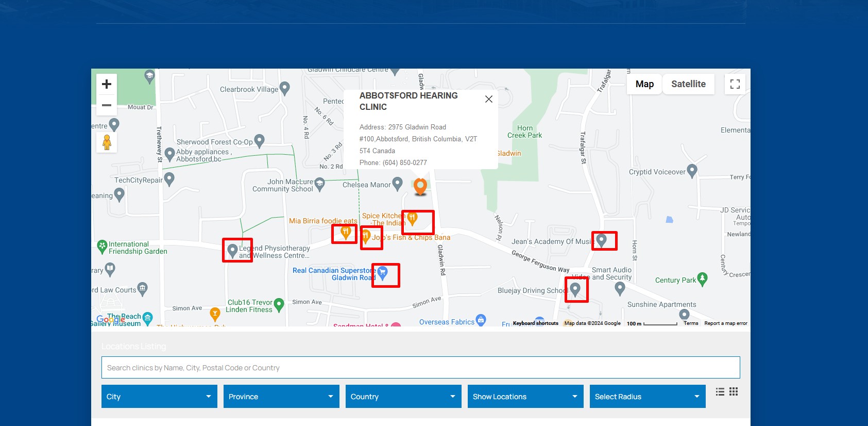Click the Spice Kitchen restaurant pin
The width and height of the screenshot is (868, 426).
point(412,219)
